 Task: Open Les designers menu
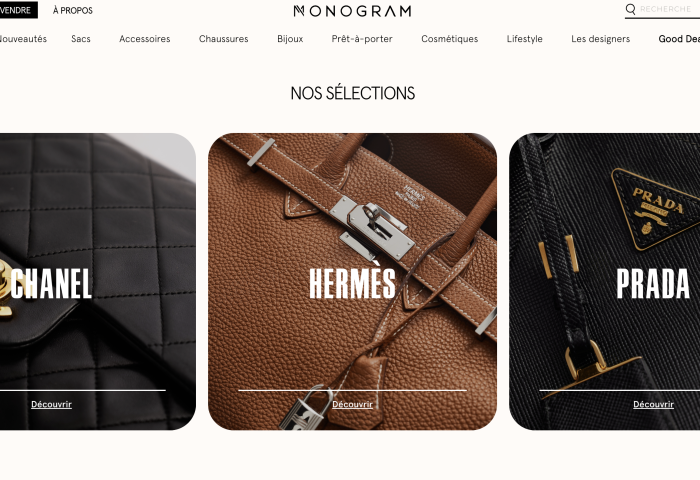(x=600, y=39)
